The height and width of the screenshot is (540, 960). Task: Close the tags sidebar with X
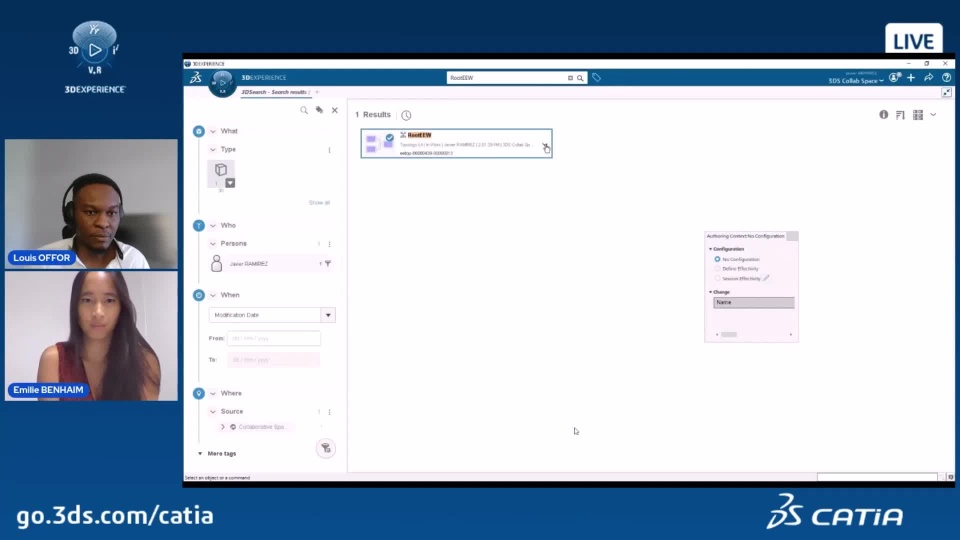tap(335, 110)
